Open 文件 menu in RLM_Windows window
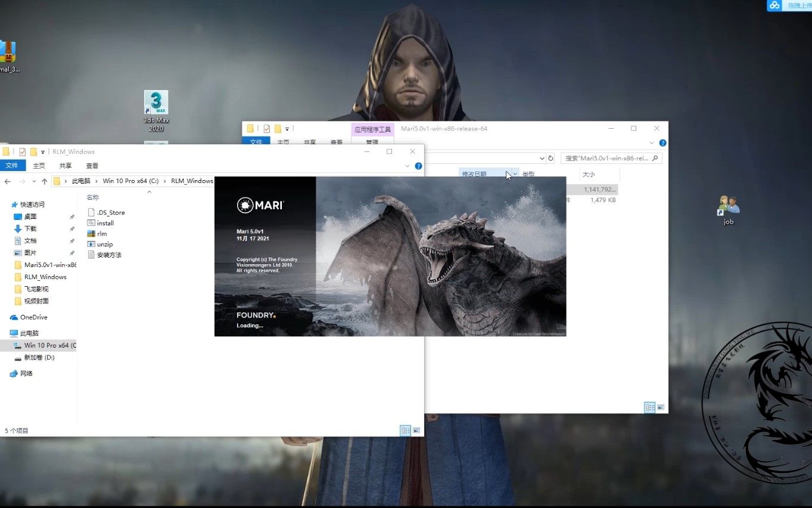 click(x=11, y=166)
